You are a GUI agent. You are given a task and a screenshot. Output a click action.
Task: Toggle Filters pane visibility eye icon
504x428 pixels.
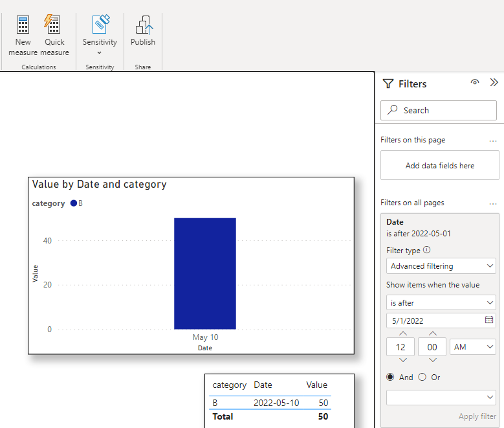click(x=475, y=82)
